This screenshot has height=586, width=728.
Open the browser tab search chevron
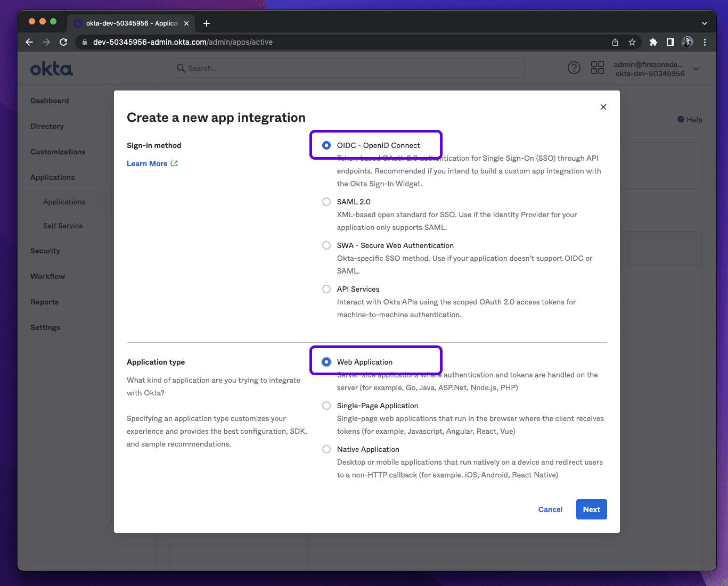[704, 23]
